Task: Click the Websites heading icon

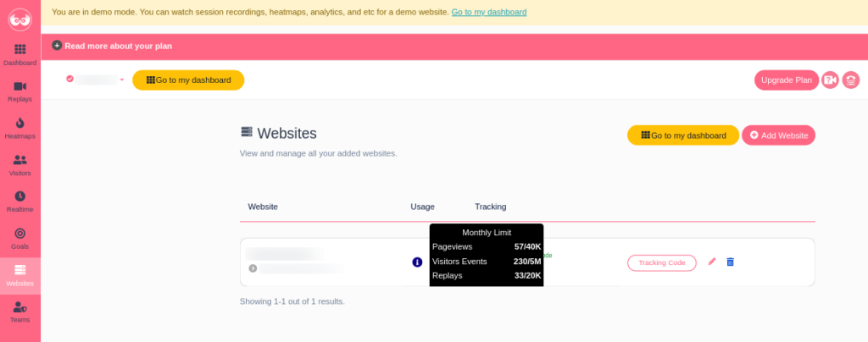Action: pos(247,132)
